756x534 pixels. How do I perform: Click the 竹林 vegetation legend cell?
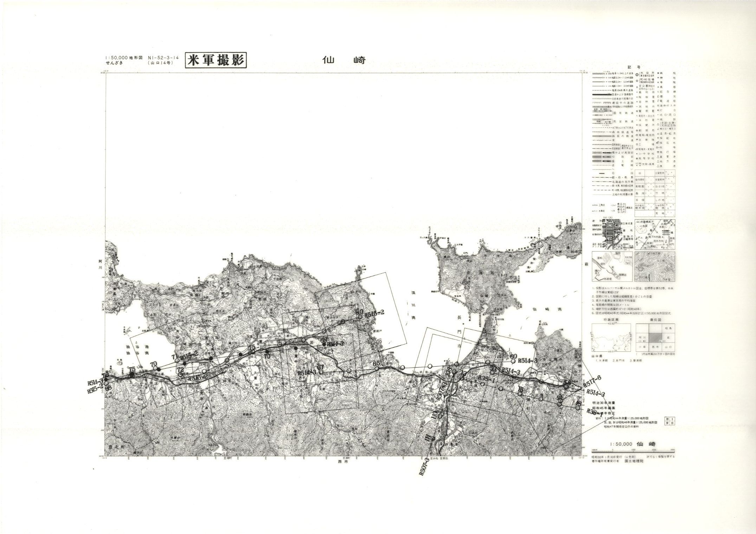point(660,193)
